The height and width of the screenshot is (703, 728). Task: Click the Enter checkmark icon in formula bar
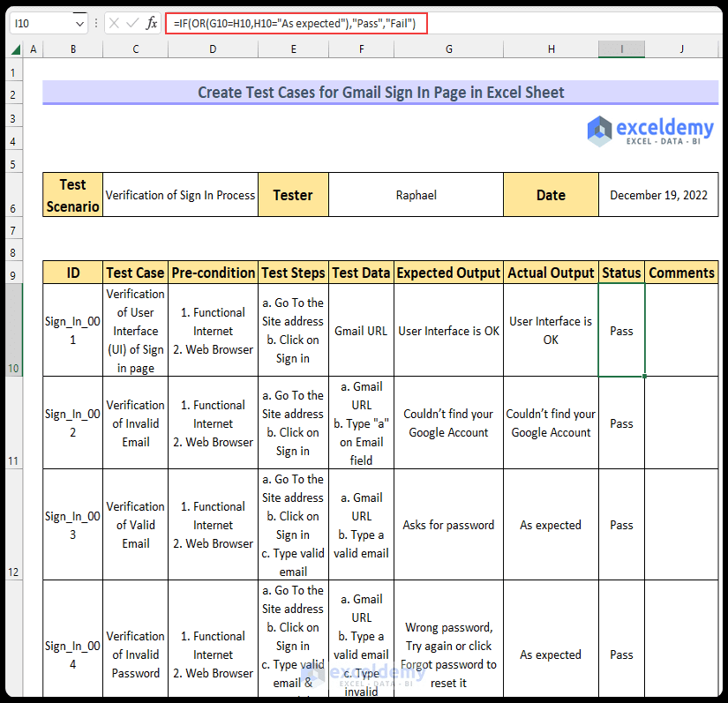click(130, 24)
